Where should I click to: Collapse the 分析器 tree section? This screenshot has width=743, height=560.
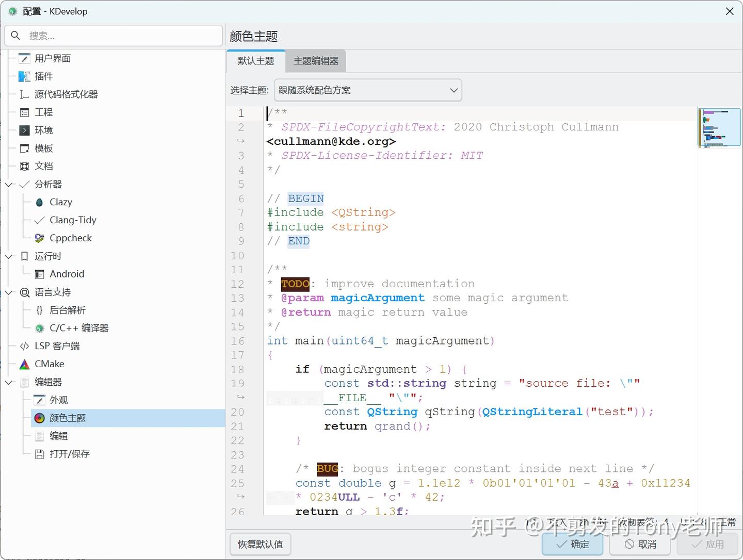pos(8,184)
